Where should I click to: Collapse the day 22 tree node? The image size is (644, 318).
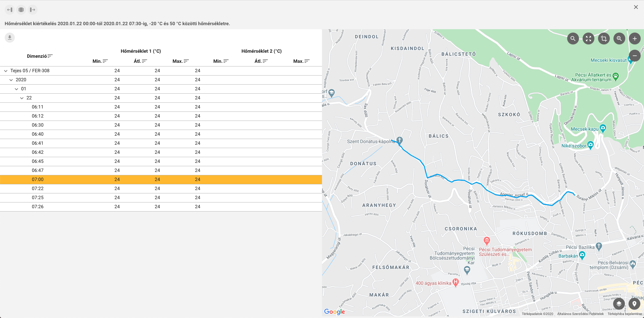22,98
